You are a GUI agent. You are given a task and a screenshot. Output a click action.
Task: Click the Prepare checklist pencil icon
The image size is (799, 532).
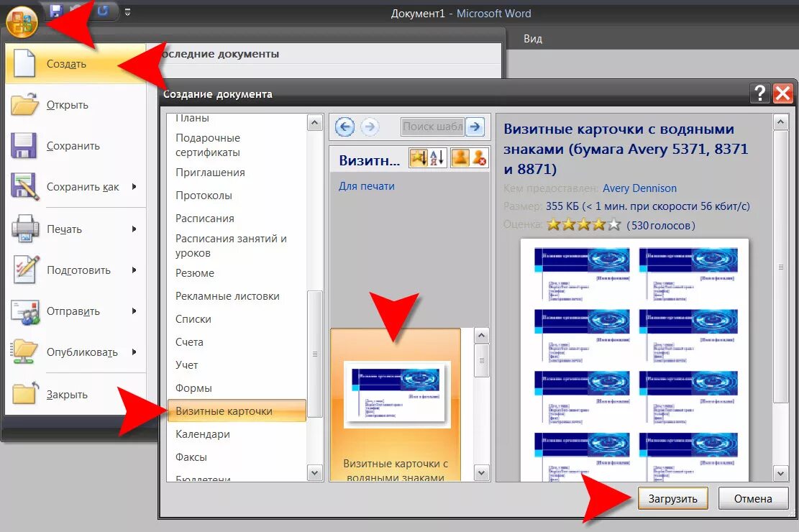point(26,269)
